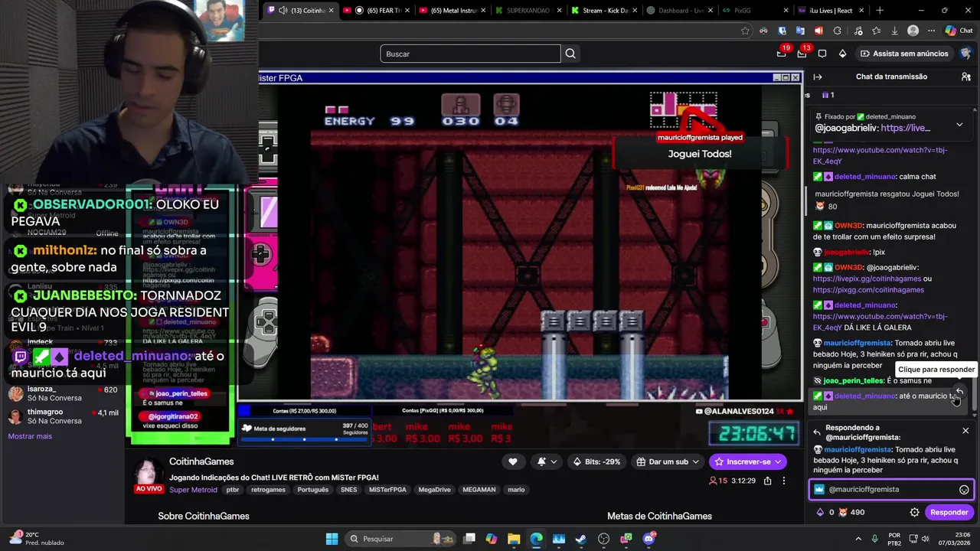Screen dimensions: 980x551
Task: Open the inbox notifications with badge 13
Action: [x=802, y=54]
